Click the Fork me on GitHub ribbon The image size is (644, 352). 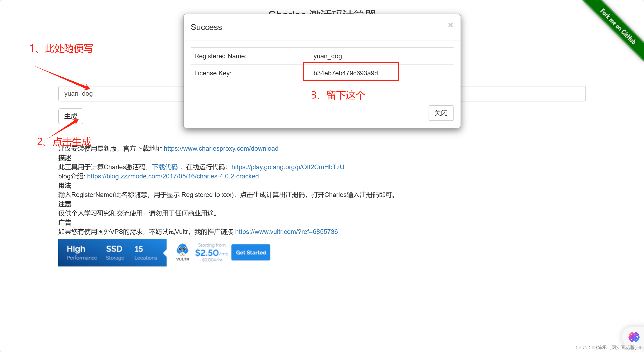[617, 26]
